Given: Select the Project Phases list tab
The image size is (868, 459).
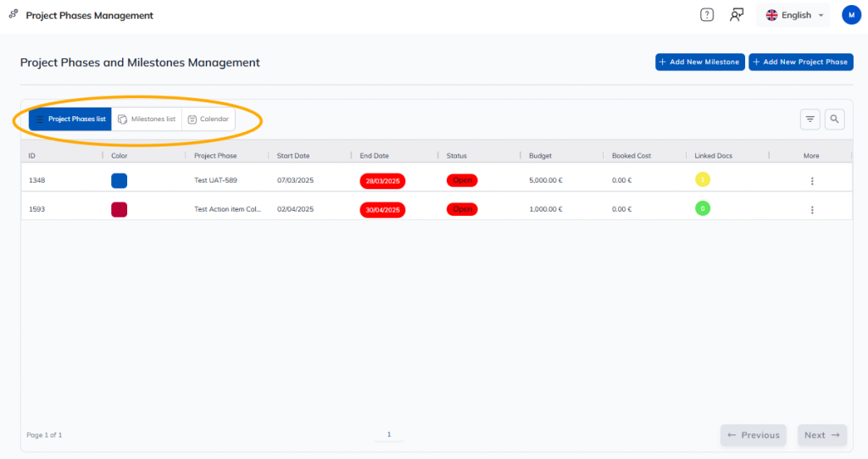Looking at the screenshot, I should coord(70,119).
